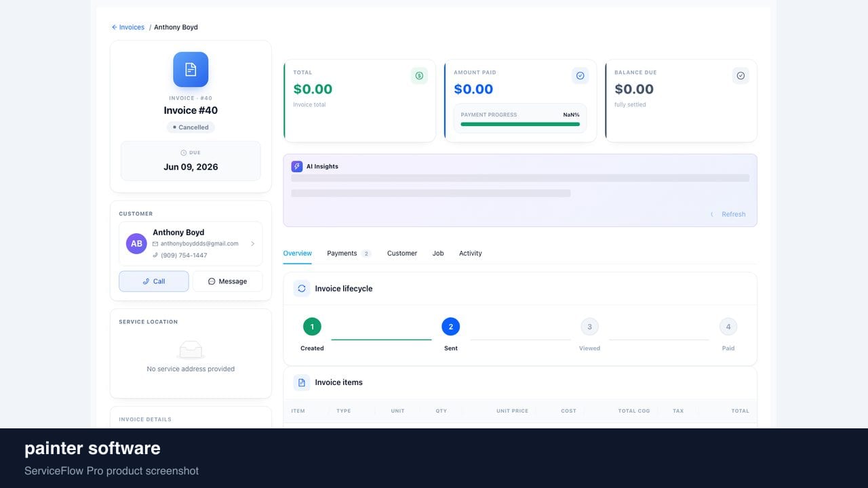Call the customer with Call button
This screenshot has width=868, height=488.
(x=154, y=281)
